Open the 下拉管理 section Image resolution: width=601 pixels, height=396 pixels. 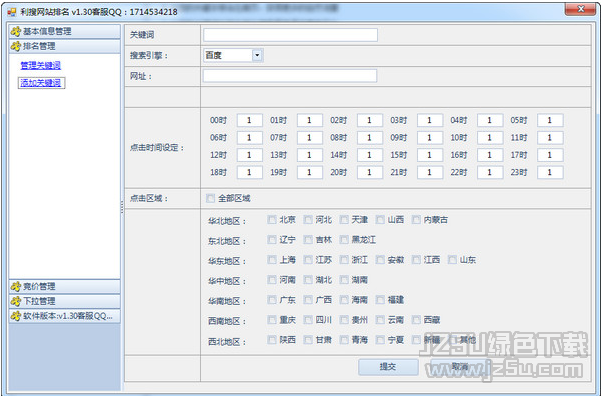tap(64, 301)
